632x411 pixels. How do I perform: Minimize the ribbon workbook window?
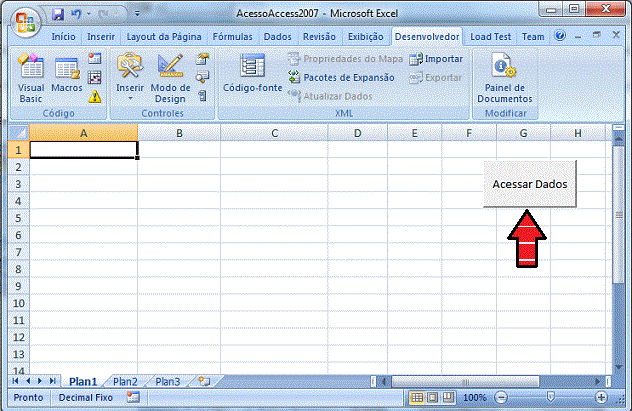click(x=578, y=36)
